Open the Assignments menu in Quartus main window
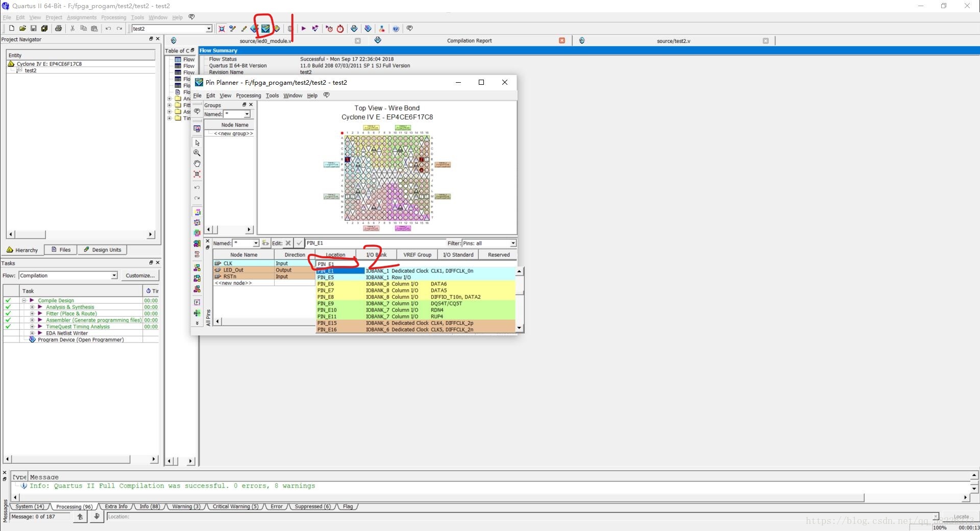 pyautogui.click(x=81, y=17)
